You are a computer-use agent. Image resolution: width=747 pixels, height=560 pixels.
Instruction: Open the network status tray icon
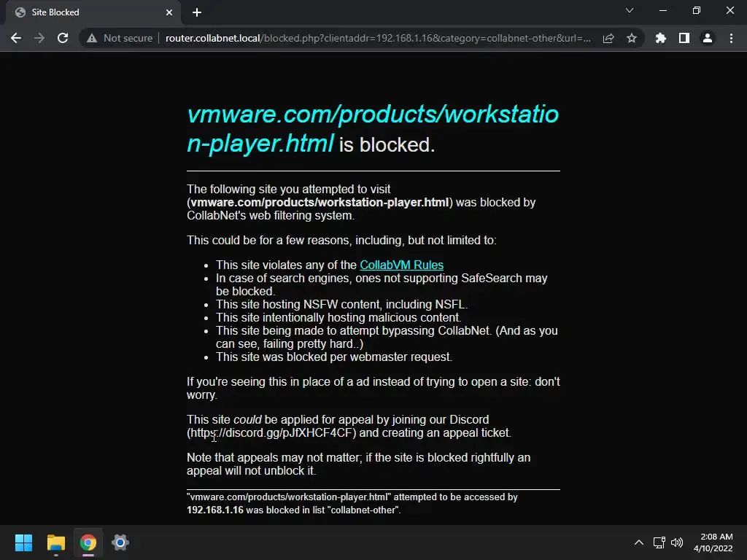point(659,542)
